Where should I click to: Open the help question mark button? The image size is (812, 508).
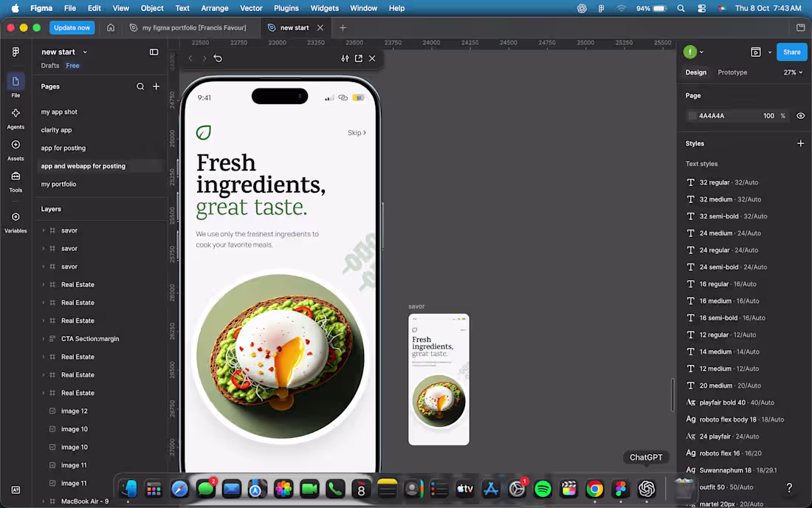click(789, 488)
